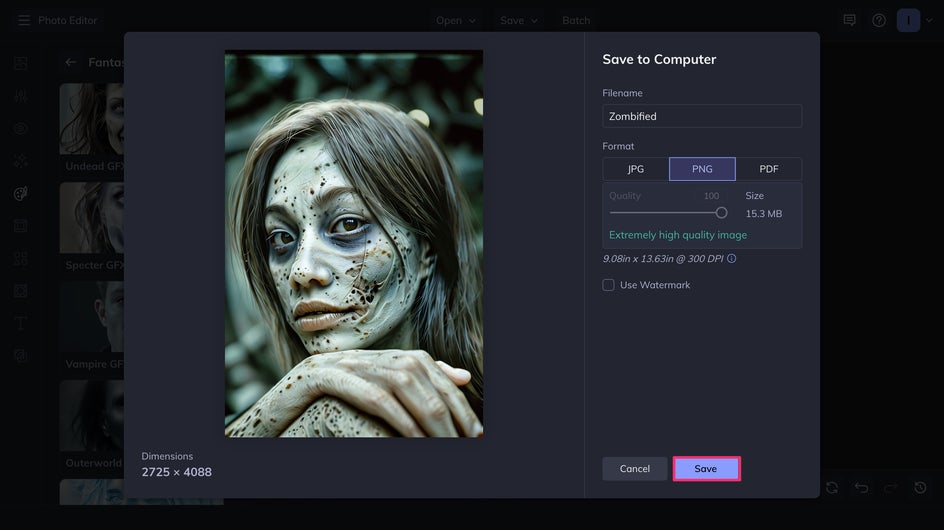944x530 pixels.
Task: Open the Image Manager sidebar icon
Action: click(x=20, y=63)
